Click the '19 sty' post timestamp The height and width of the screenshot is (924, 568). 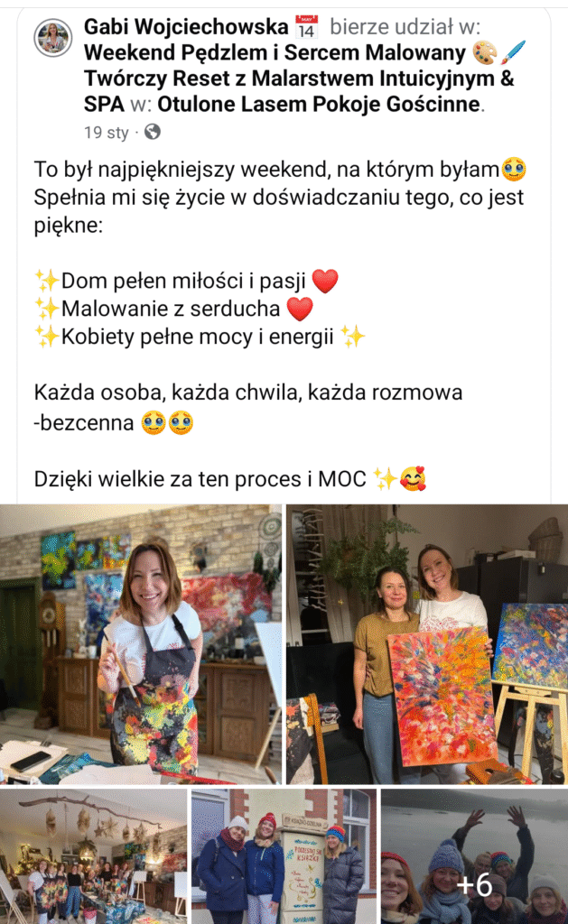(x=107, y=132)
